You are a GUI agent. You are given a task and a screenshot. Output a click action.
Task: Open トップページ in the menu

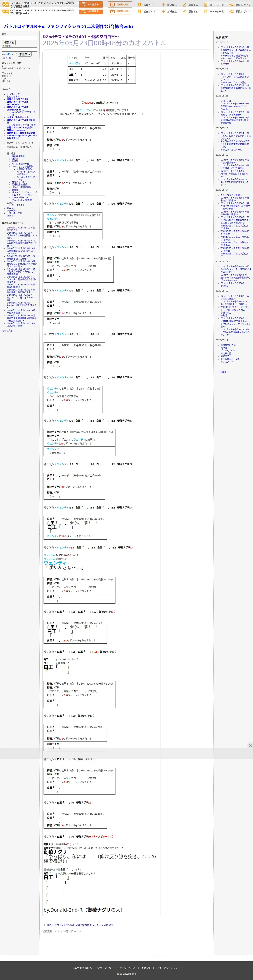(x=13, y=94)
